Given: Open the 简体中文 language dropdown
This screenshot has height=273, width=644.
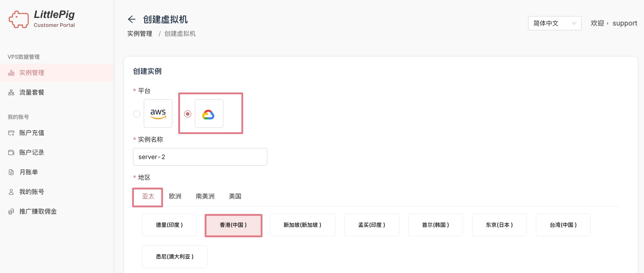Looking at the screenshot, I should click(554, 23).
